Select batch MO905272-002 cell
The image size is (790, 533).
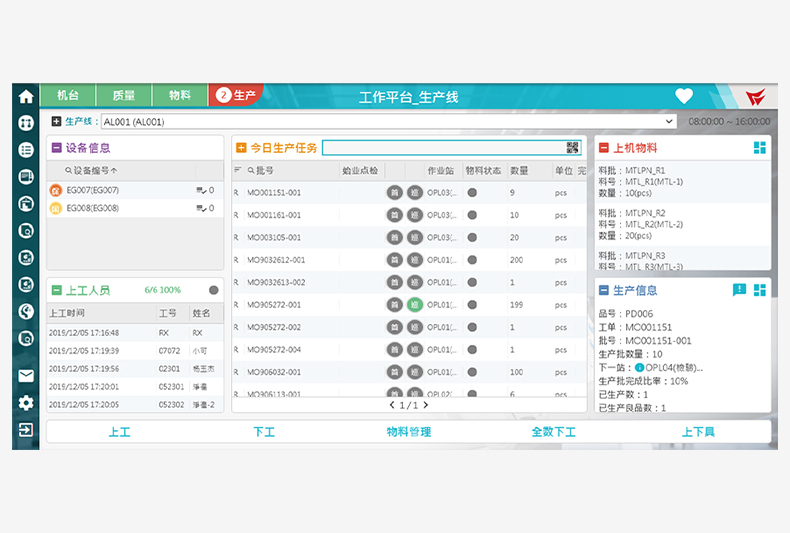pos(274,327)
